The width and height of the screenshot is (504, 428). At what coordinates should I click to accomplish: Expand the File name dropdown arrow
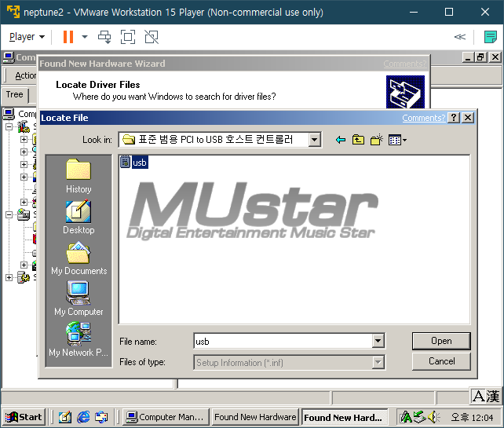tap(378, 341)
